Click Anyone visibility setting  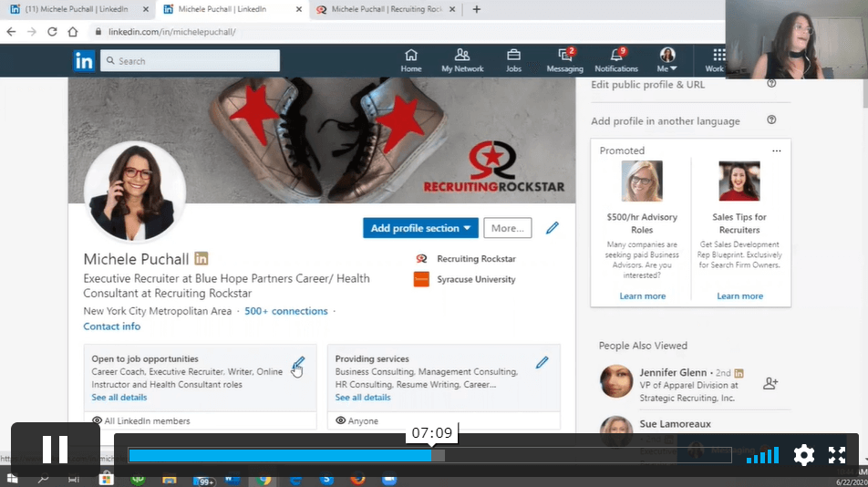tap(357, 421)
